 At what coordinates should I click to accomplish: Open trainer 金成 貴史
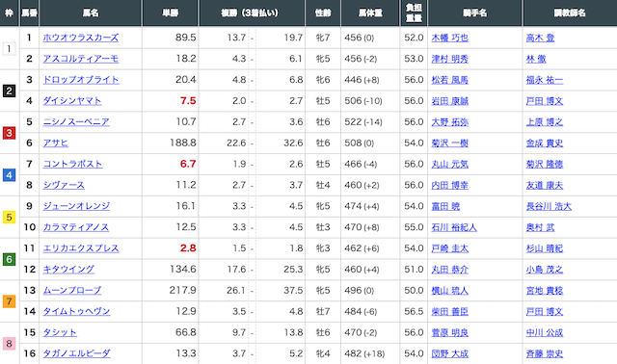pyautogui.click(x=545, y=143)
